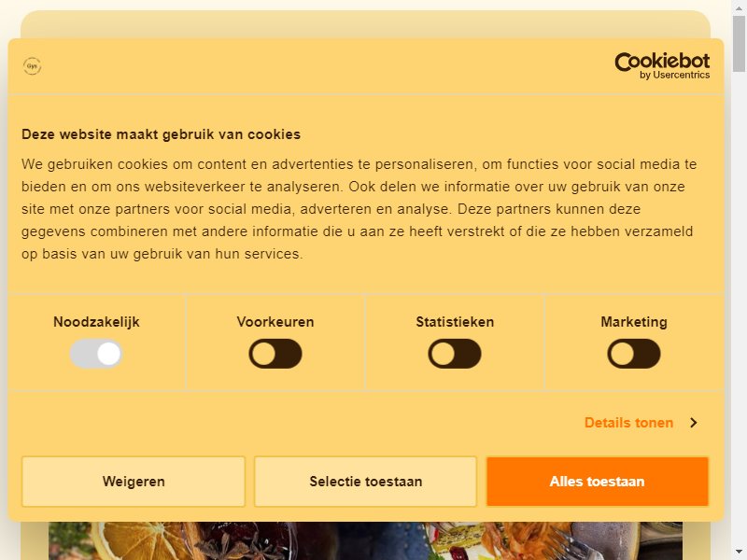747x560 pixels.
Task: Click the vertical scrollbar thumb
Action: click(740, 43)
